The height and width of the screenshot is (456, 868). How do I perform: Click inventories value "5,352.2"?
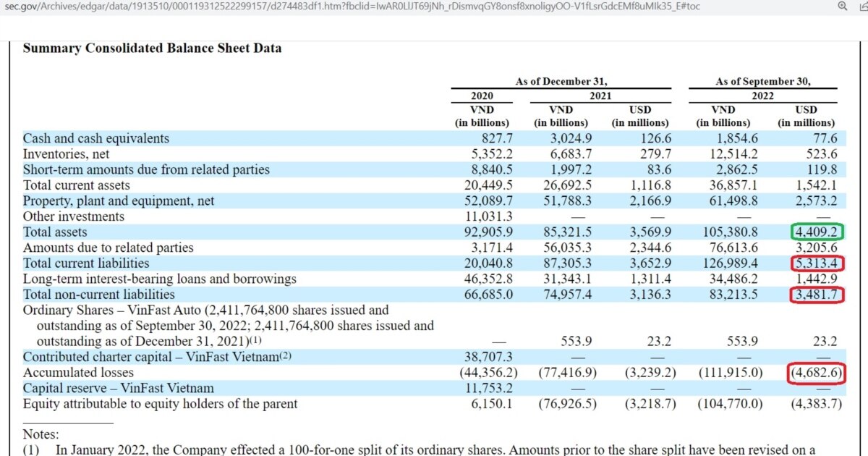point(491,154)
